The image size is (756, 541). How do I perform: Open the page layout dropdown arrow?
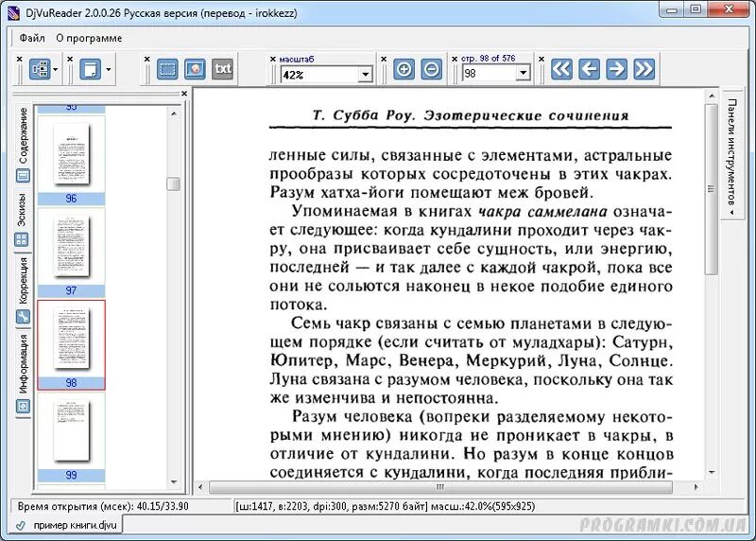coord(108,70)
